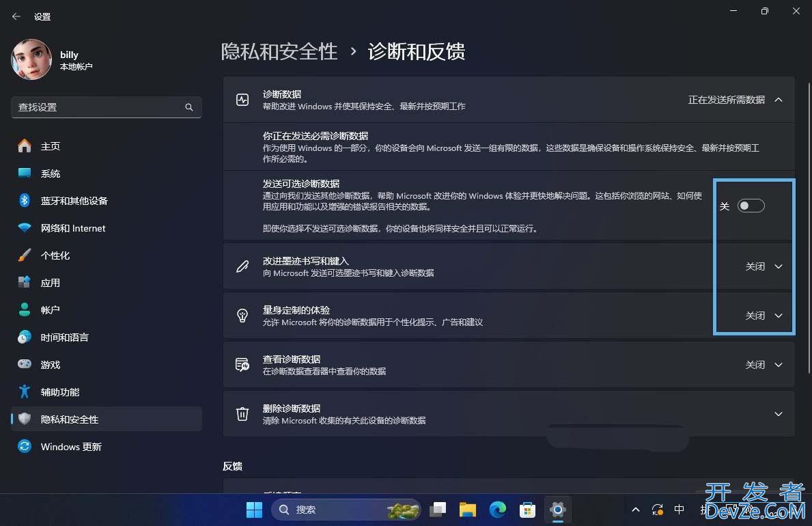Screen dimensions: 812x526
Task: Open 主页 home icon in sidebar
Action: (25, 146)
